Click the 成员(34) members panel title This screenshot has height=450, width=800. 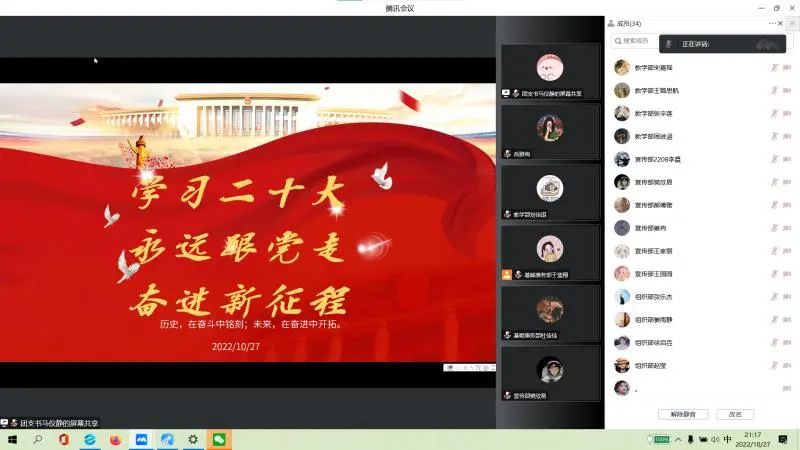(629, 23)
